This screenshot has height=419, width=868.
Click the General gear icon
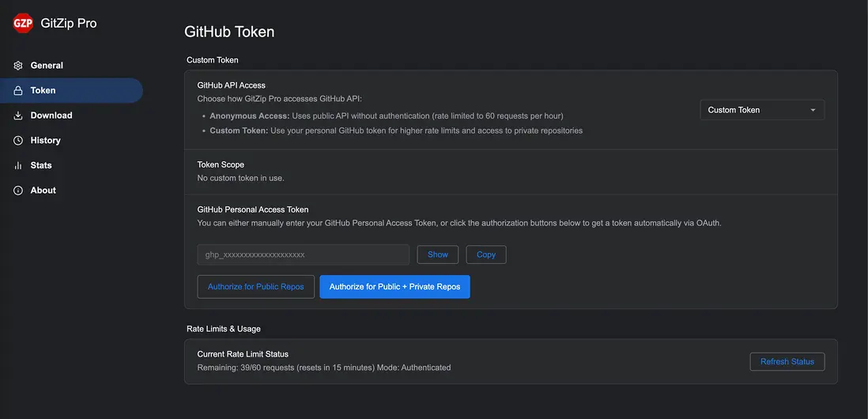click(x=18, y=66)
